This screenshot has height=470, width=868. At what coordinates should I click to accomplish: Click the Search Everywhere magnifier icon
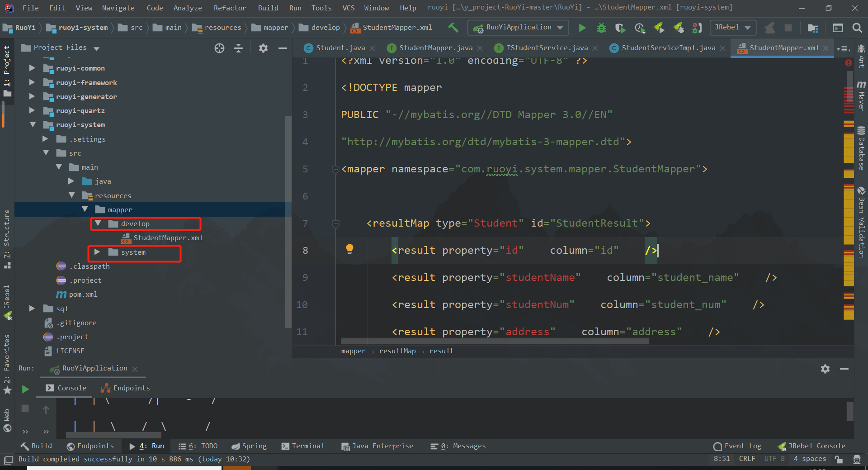click(857, 28)
